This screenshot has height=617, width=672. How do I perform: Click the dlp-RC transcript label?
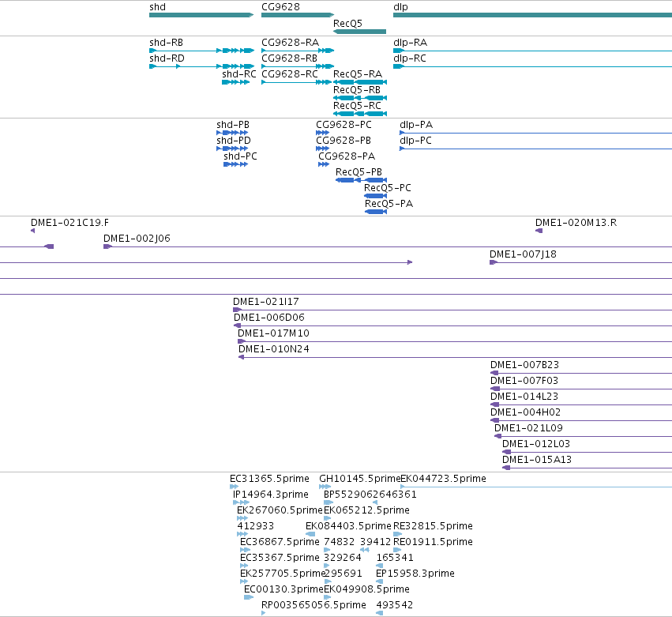coord(410,58)
